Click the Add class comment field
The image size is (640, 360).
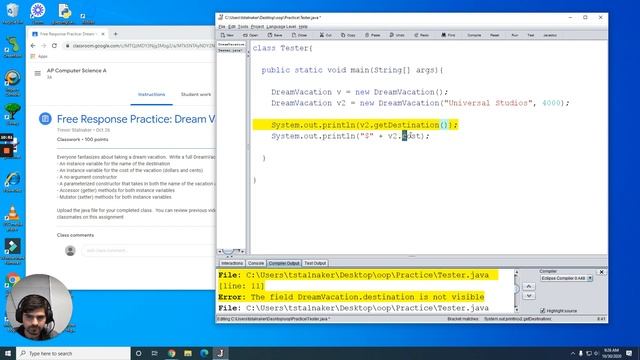[x=148, y=251]
